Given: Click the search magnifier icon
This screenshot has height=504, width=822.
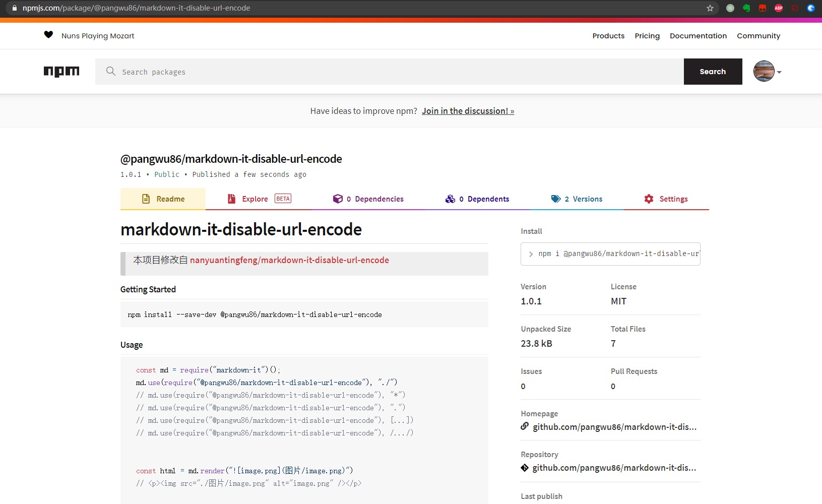Looking at the screenshot, I should [x=111, y=72].
